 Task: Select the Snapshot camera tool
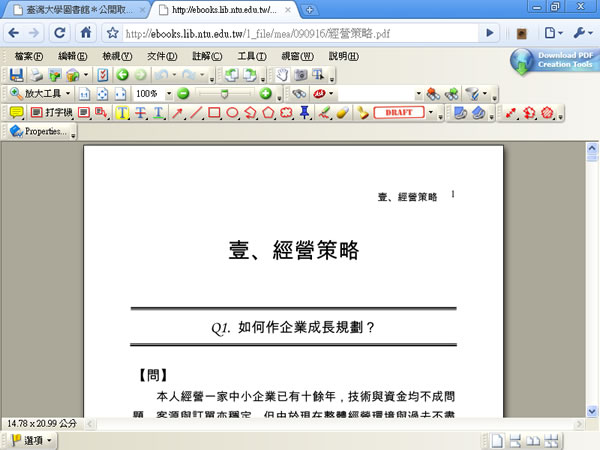(300, 75)
